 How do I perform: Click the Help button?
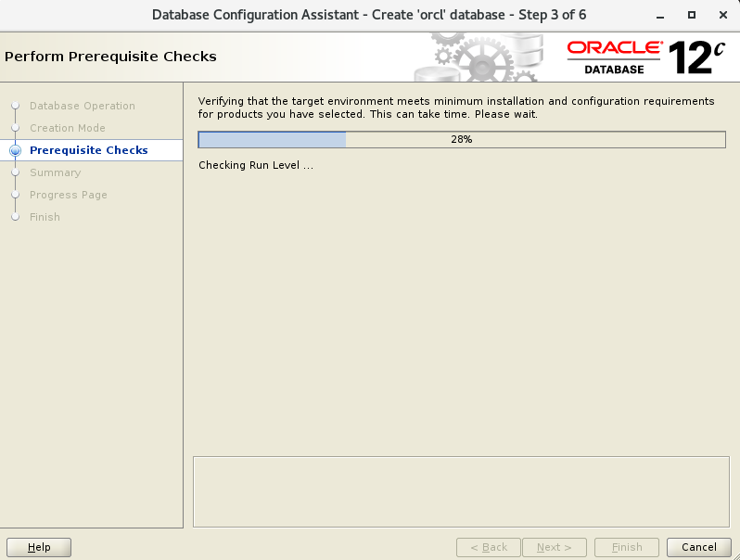[39, 547]
